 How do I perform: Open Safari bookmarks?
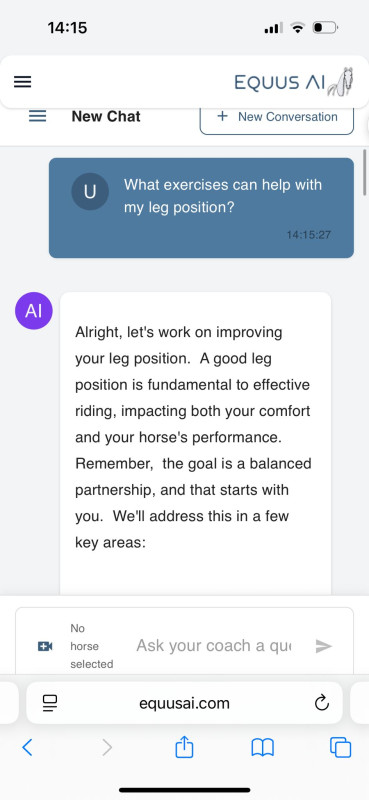click(x=263, y=748)
